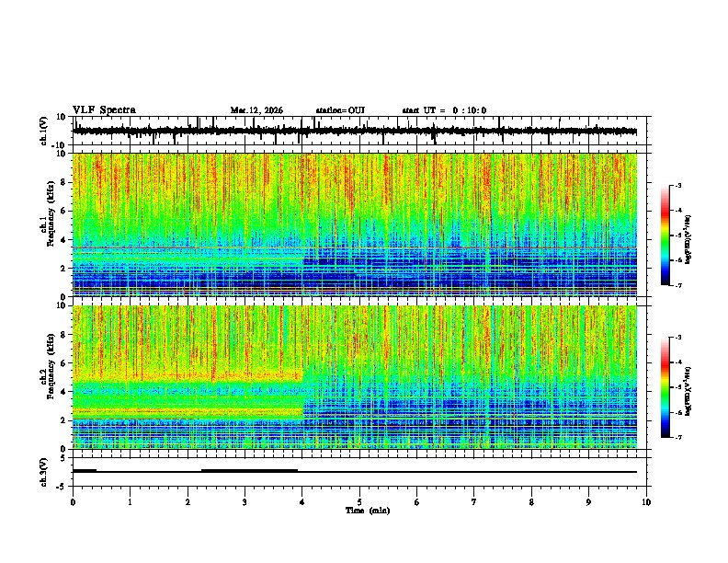The width and height of the screenshot is (728, 563).
Task: Click the "7" tick on the time axis
Action: click(x=474, y=502)
